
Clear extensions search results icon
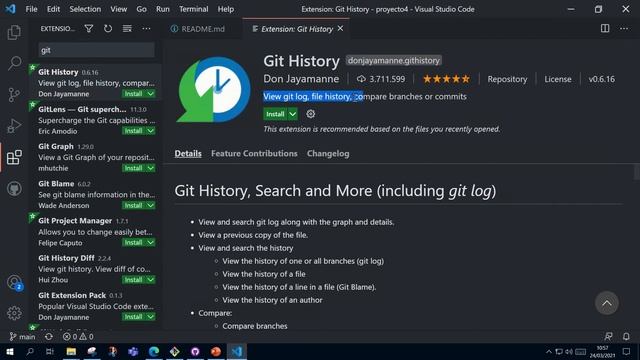click(x=127, y=29)
